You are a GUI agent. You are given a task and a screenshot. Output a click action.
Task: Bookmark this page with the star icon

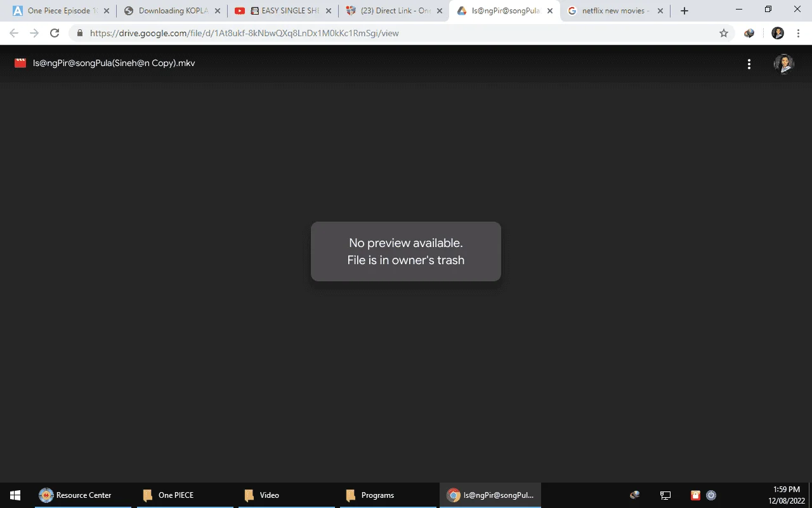[x=724, y=33]
